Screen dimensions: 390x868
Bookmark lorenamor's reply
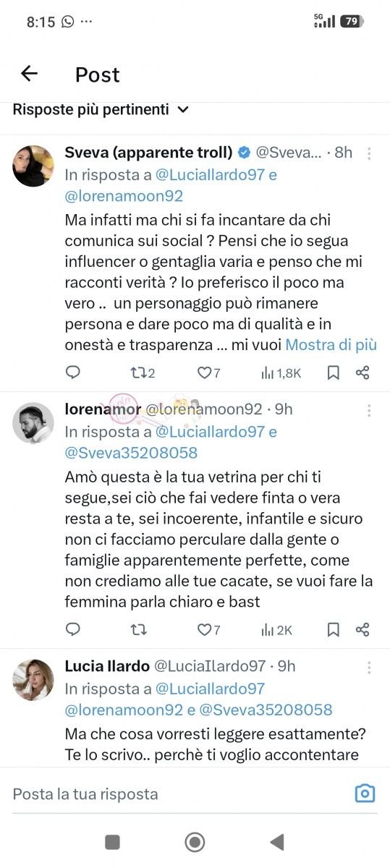coord(334,630)
